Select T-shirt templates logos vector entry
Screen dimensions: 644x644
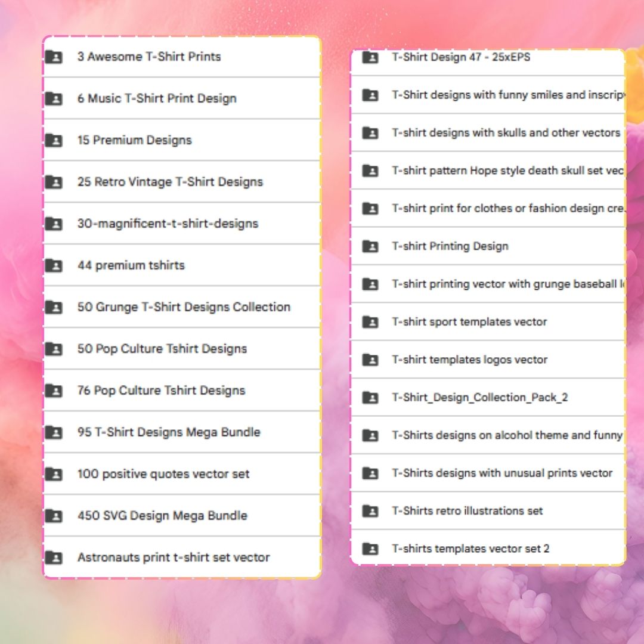[469, 360]
